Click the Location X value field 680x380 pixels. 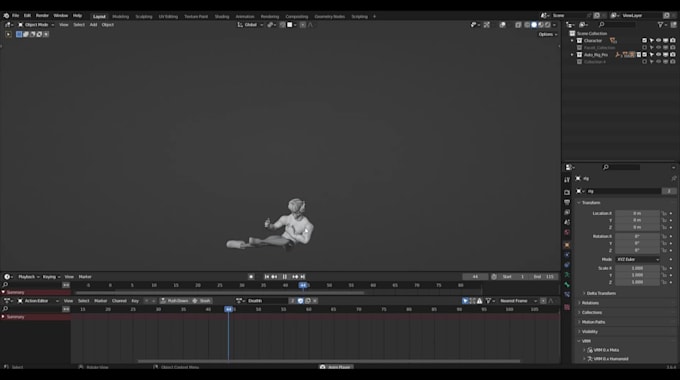coord(637,213)
